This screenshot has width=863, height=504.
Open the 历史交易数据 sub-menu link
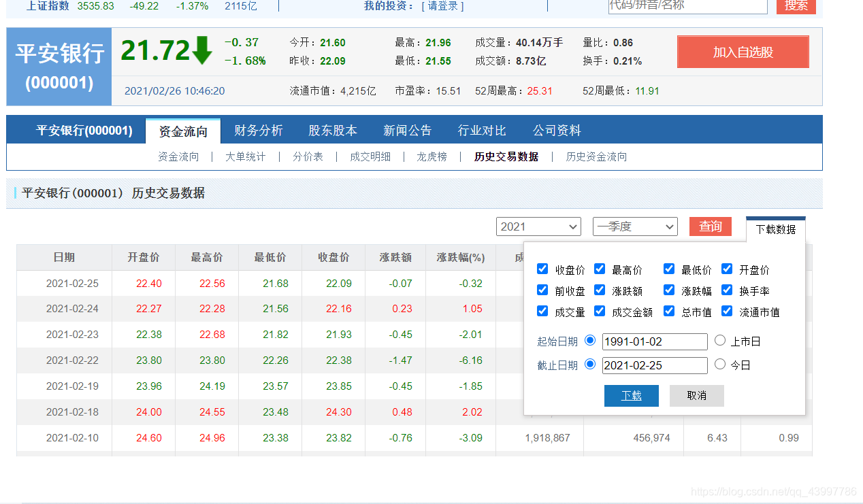(x=506, y=156)
